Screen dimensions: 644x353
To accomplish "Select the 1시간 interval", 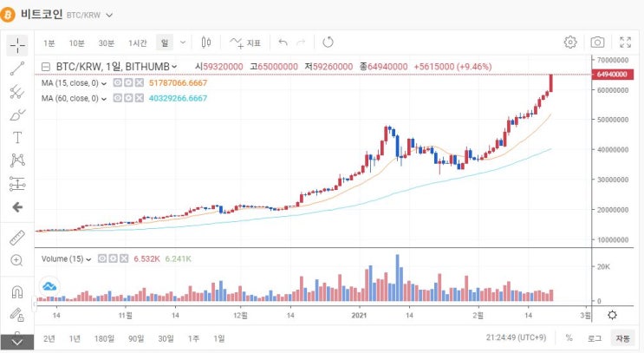I will point(137,43).
